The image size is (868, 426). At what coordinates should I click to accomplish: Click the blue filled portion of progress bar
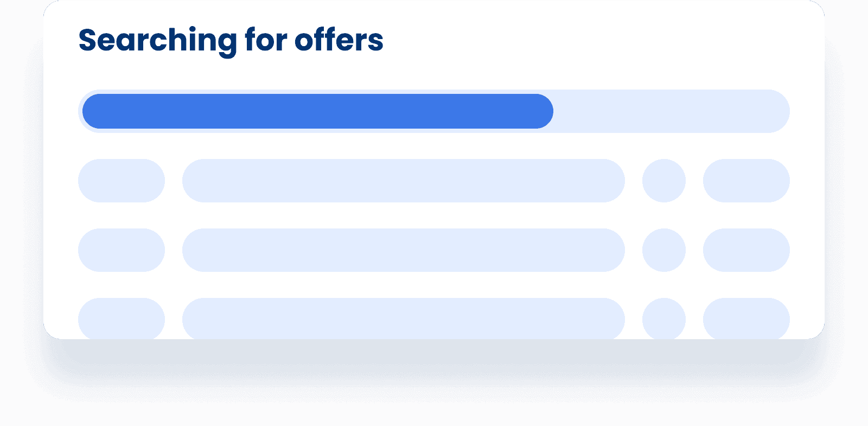pyautogui.click(x=318, y=111)
